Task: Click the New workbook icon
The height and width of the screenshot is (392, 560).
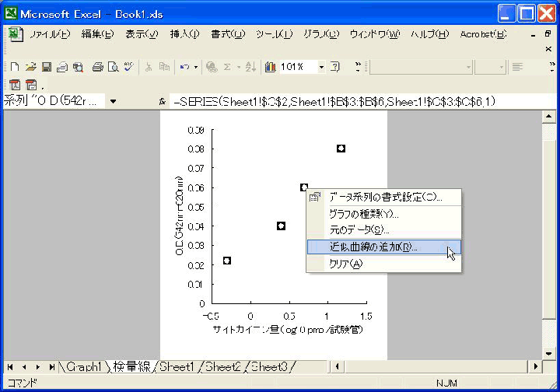Action: pos(16,67)
